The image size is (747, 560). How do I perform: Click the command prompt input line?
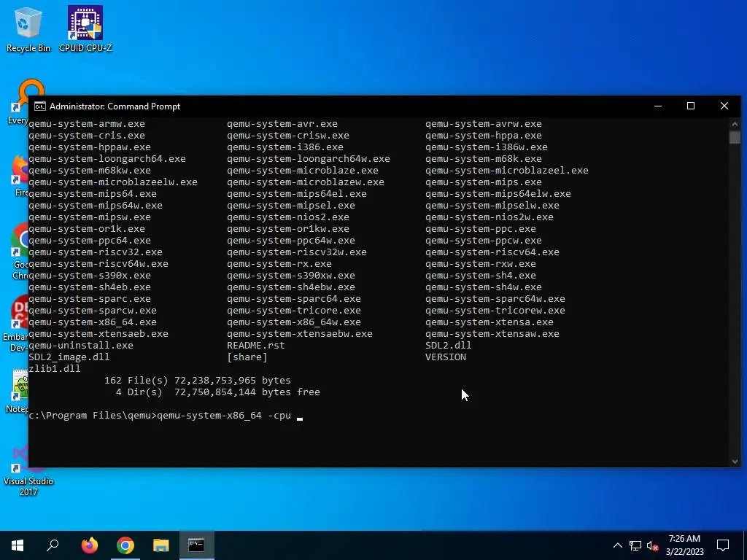tap(166, 415)
